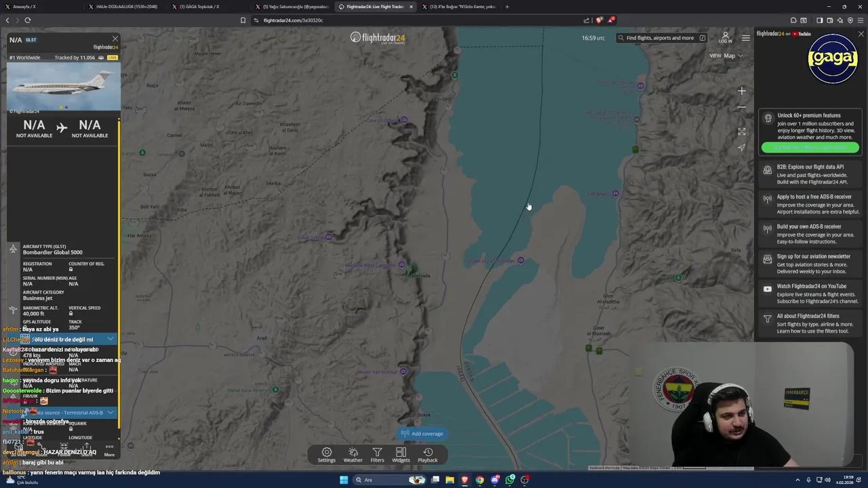
Task: Close the N/A flight details panel
Action: click(x=115, y=39)
